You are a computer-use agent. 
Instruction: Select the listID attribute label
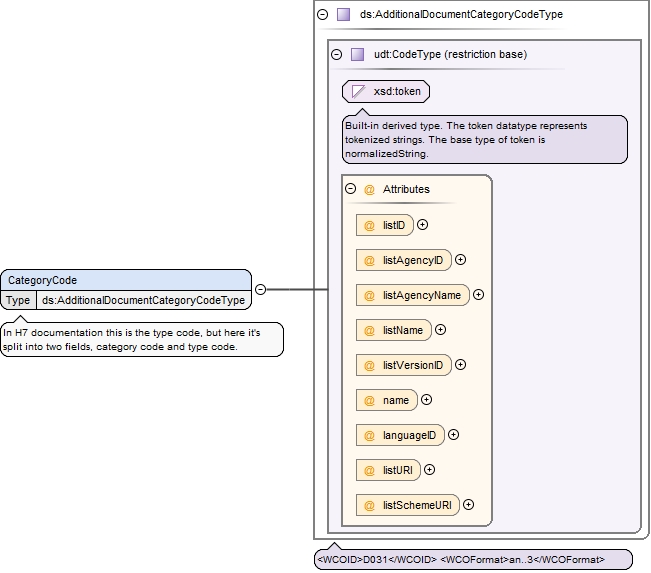[x=394, y=225]
